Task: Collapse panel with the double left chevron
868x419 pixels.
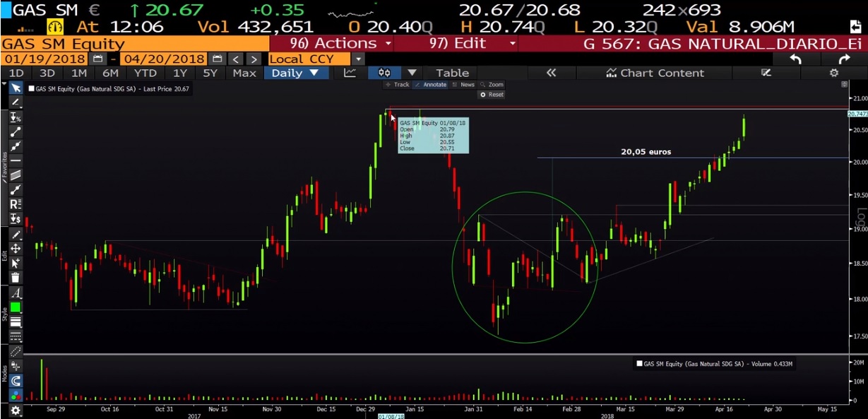Action: click(551, 73)
